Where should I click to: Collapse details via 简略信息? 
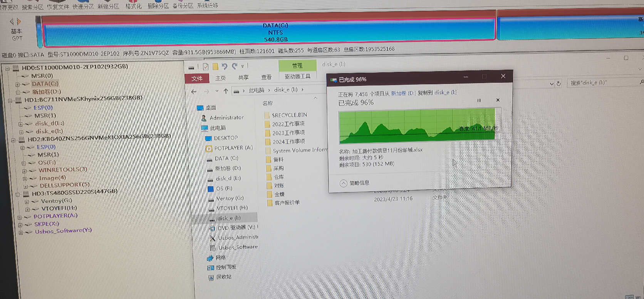[x=354, y=183]
